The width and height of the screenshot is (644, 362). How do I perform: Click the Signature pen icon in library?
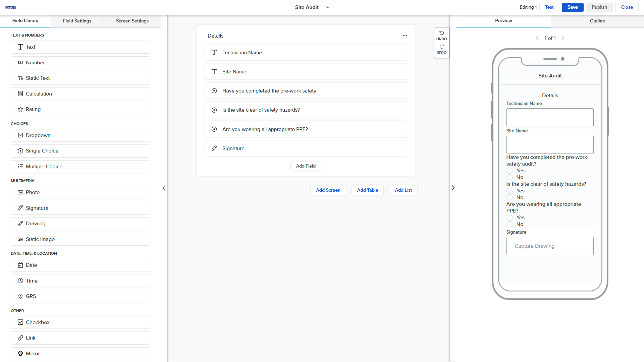point(20,208)
